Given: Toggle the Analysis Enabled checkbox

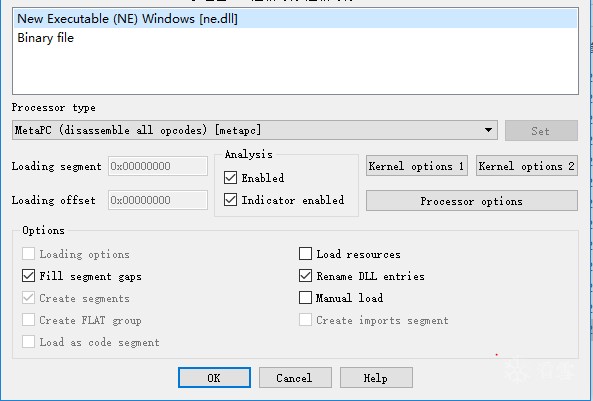Looking at the screenshot, I should [230, 177].
